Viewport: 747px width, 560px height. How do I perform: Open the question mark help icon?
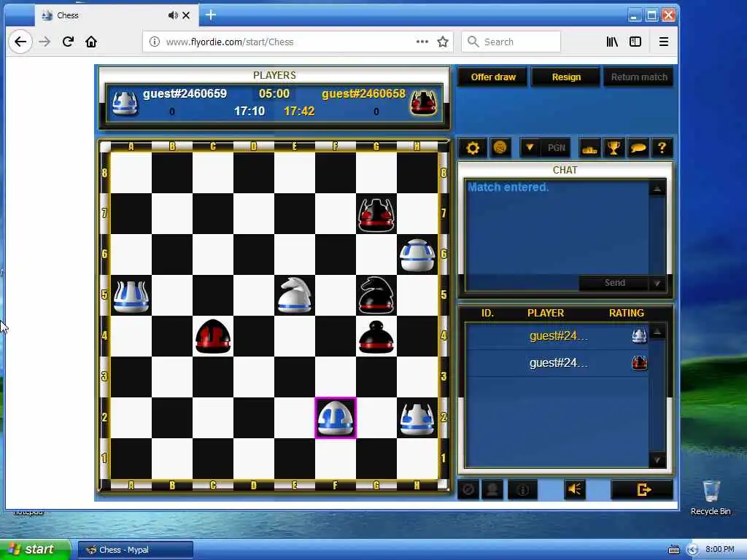pyautogui.click(x=662, y=148)
